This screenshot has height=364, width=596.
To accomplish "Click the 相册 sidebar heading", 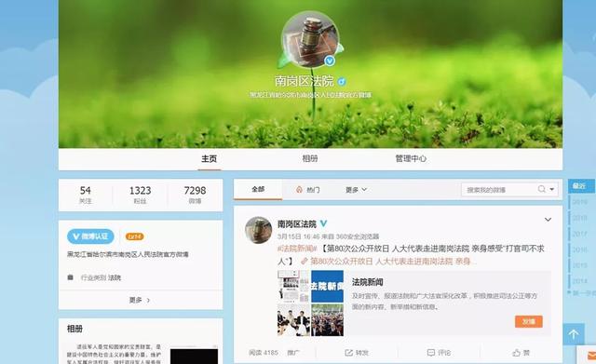I will [x=74, y=329].
